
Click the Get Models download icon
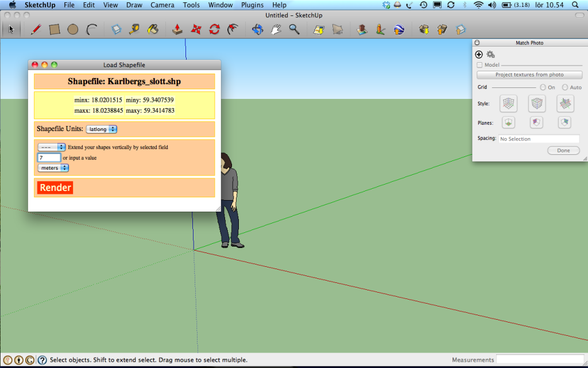tap(424, 29)
